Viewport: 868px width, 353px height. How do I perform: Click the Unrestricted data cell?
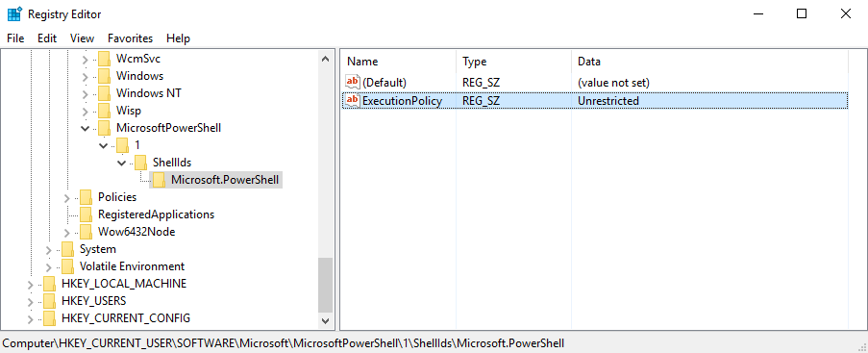tap(608, 101)
